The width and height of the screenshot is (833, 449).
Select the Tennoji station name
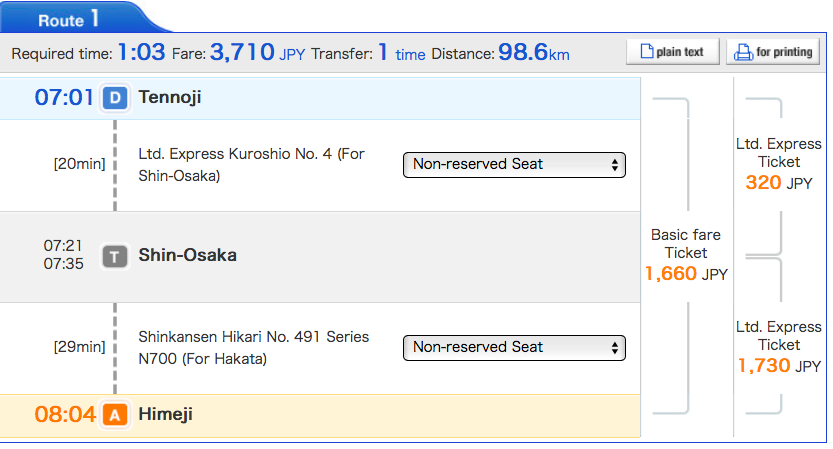170,97
